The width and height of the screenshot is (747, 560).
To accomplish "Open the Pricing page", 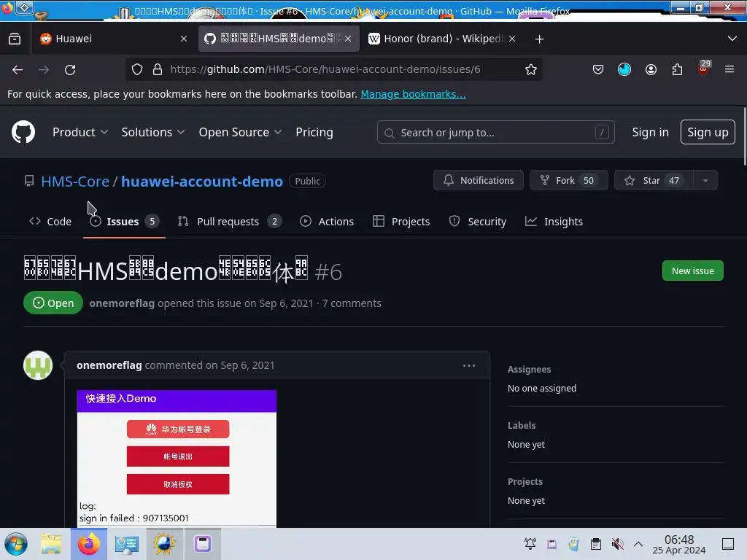I will pyautogui.click(x=314, y=133).
